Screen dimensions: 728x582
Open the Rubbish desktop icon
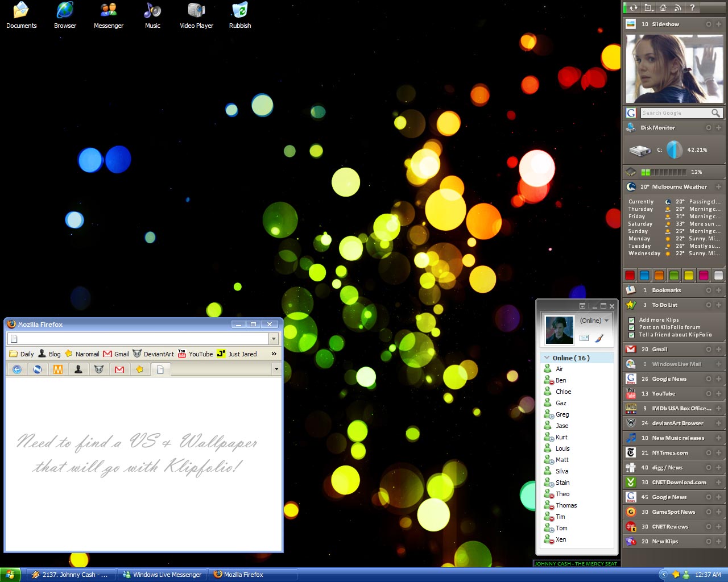(x=240, y=15)
